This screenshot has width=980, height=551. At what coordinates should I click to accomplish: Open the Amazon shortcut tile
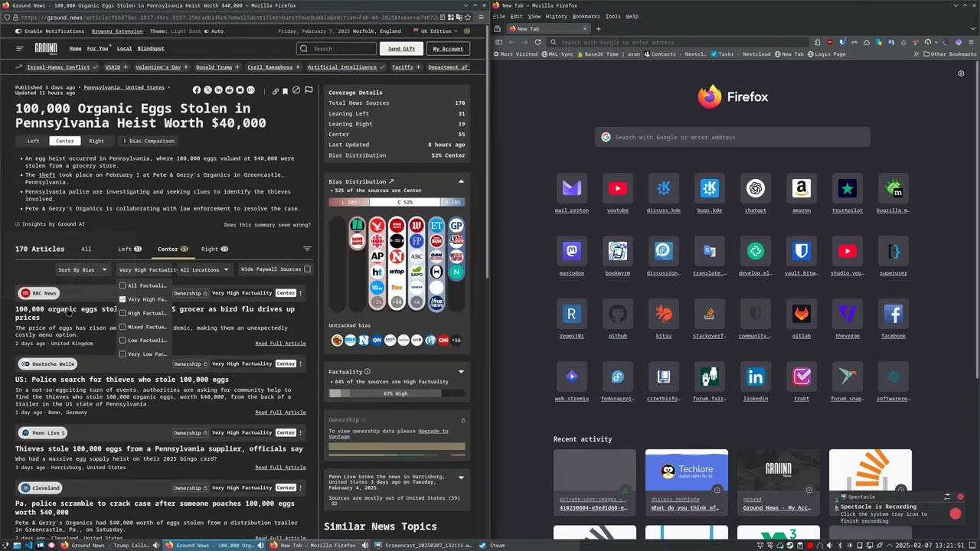tap(802, 188)
